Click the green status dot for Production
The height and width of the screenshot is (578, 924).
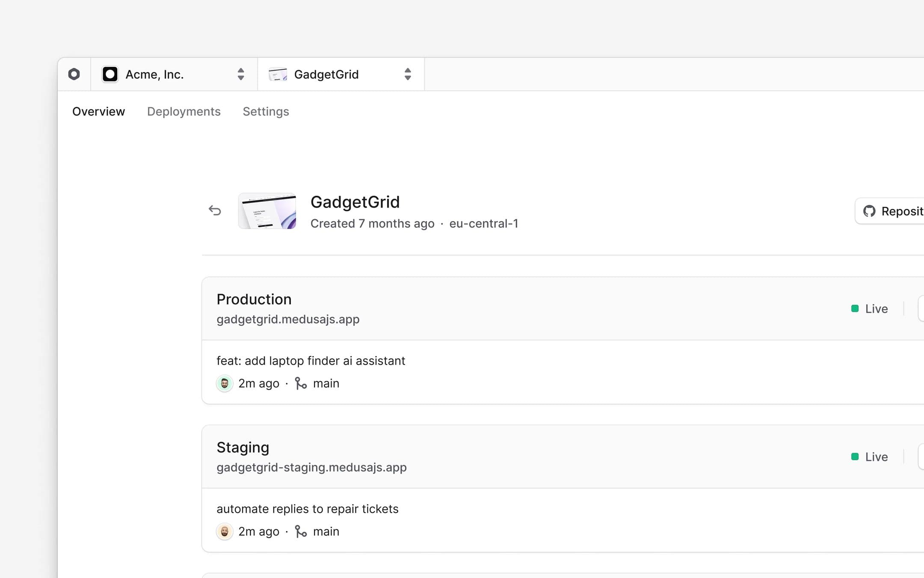[x=855, y=309]
